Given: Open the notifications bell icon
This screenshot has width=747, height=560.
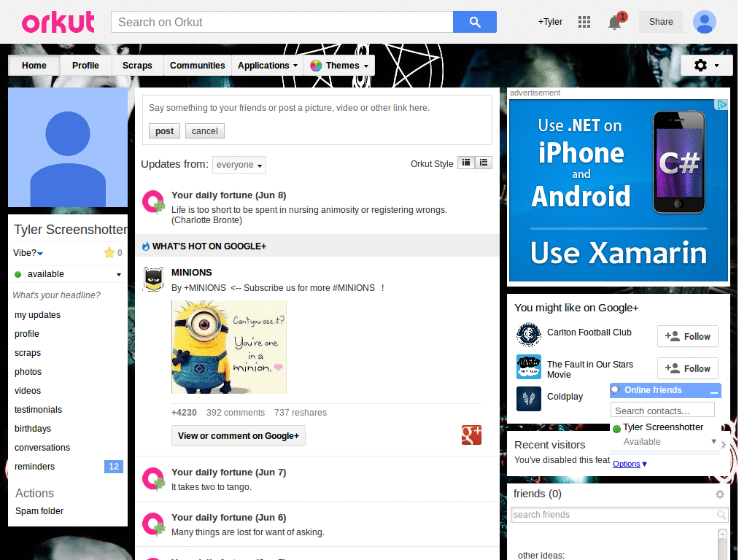Looking at the screenshot, I should tap(614, 22).
